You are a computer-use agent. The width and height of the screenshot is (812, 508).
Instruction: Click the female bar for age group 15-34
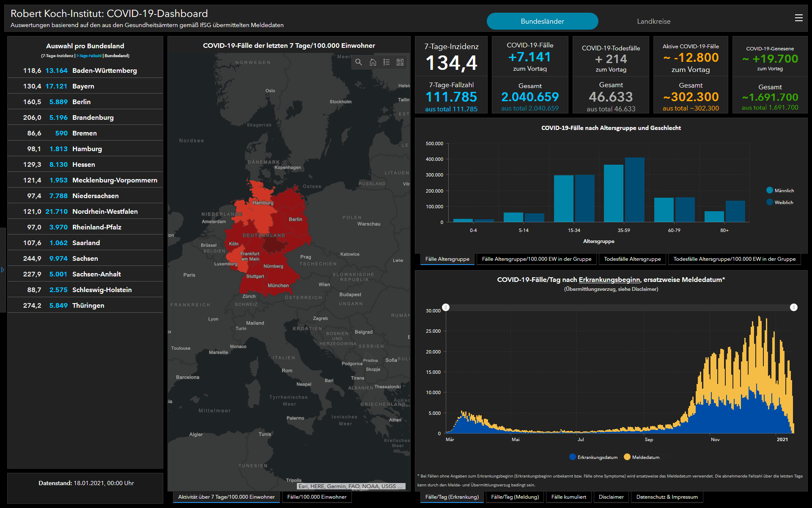point(585,198)
